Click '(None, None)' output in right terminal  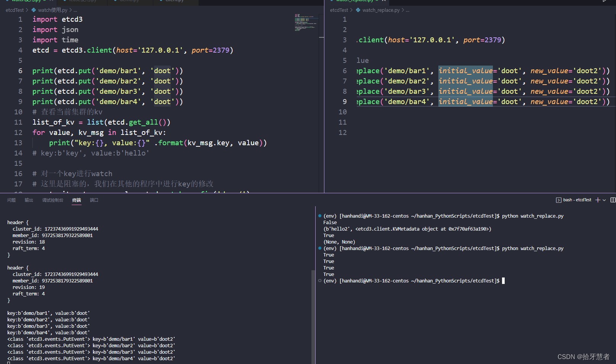click(339, 242)
